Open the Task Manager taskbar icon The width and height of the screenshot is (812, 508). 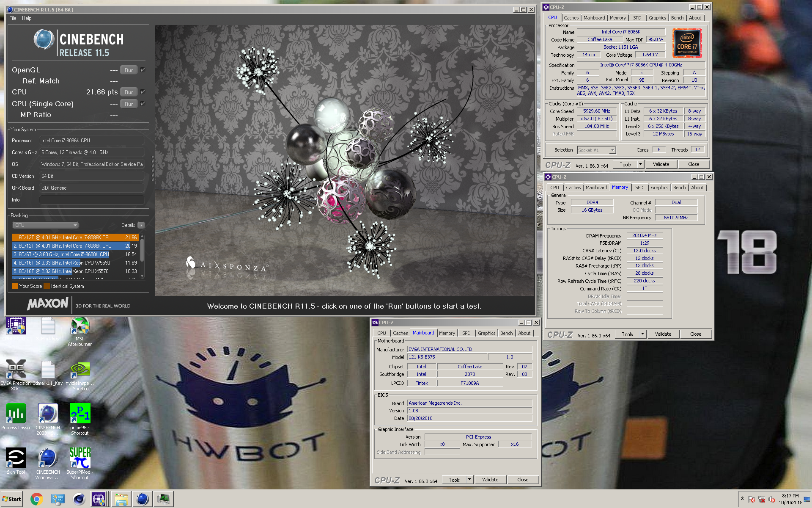tap(164, 499)
